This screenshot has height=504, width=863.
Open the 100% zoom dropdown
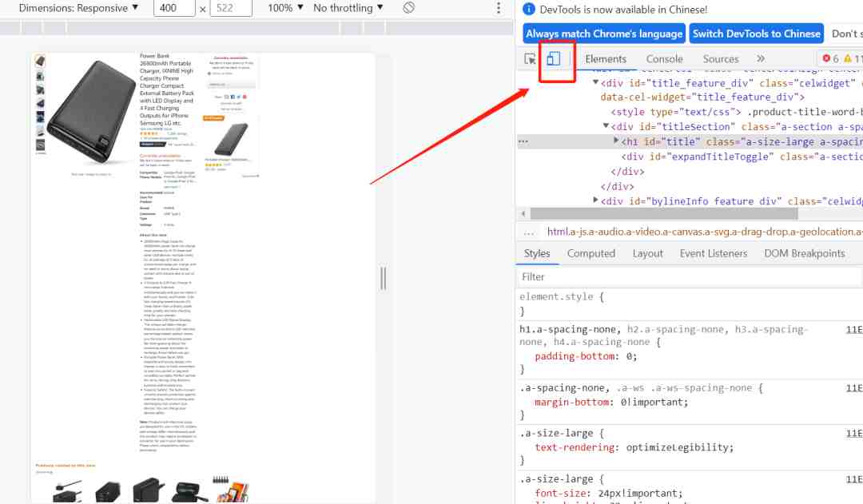click(x=285, y=8)
